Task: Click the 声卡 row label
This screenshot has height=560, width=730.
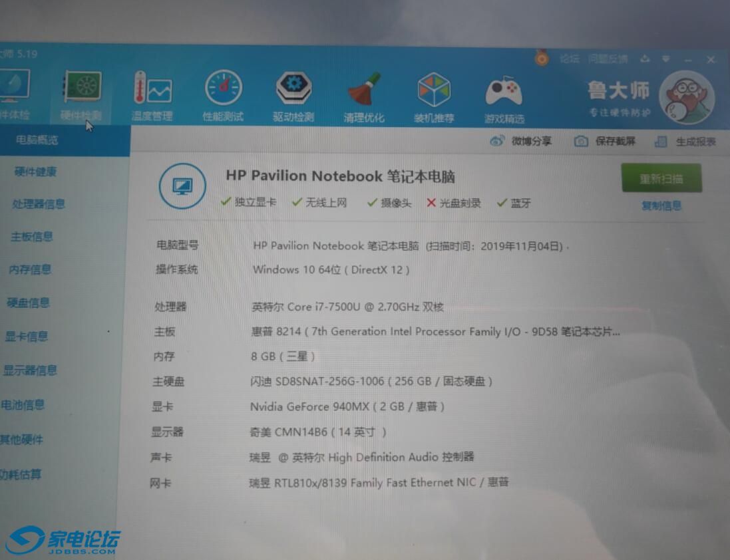Action: [161, 457]
